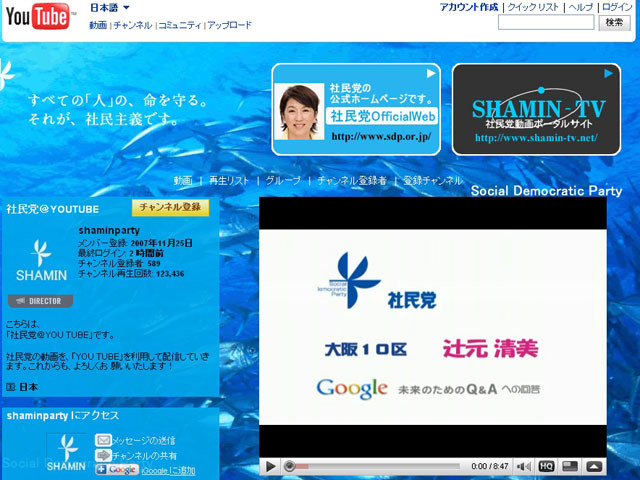The height and width of the screenshot is (480, 640).
Task: Open the コミュニティ navigation link
Action: point(180,25)
